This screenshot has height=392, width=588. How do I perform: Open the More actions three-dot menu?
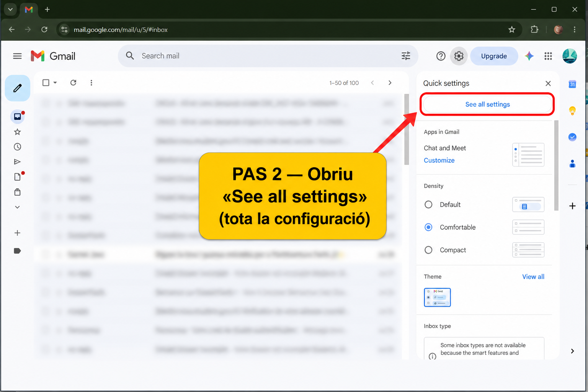pos(91,83)
